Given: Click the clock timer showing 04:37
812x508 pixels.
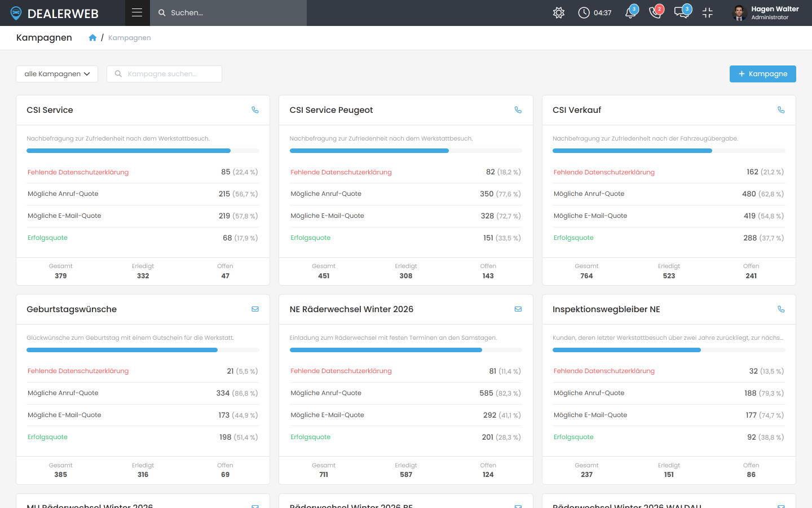Looking at the screenshot, I should point(595,12).
